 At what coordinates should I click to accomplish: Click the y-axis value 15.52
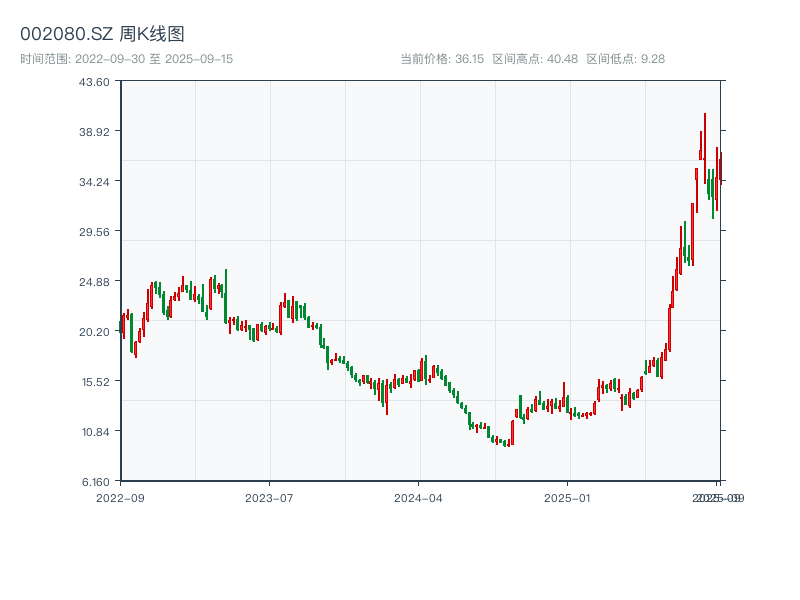pyautogui.click(x=95, y=382)
